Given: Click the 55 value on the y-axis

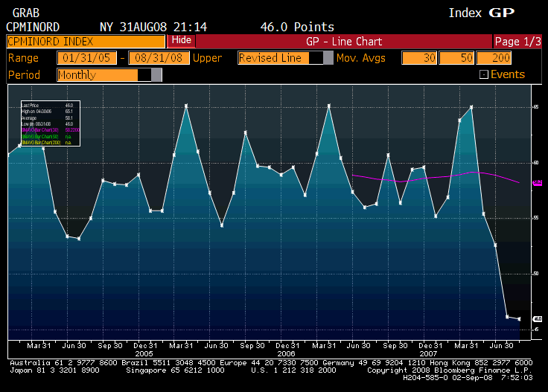Looking at the screenshot, I should (536, 218).
